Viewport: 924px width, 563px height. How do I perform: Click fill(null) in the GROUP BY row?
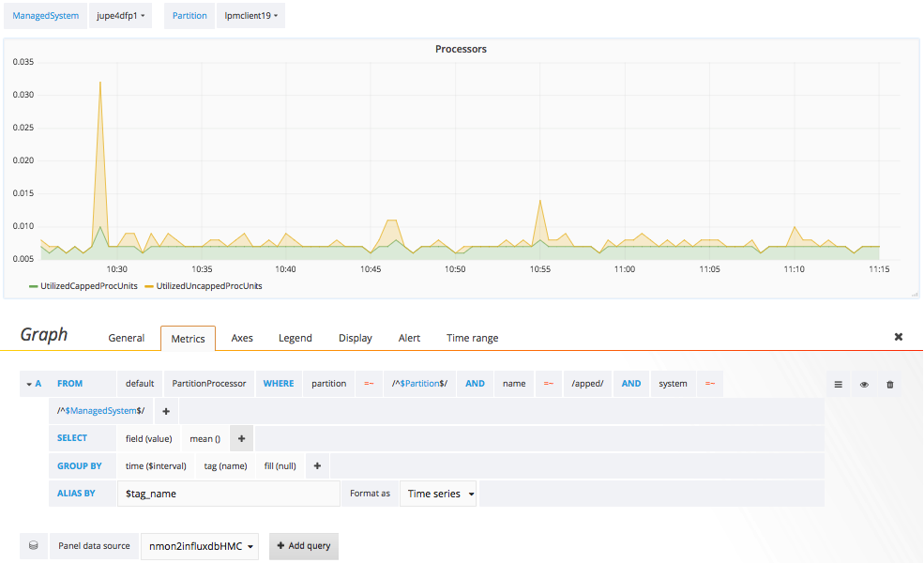(x=279, y=465)
